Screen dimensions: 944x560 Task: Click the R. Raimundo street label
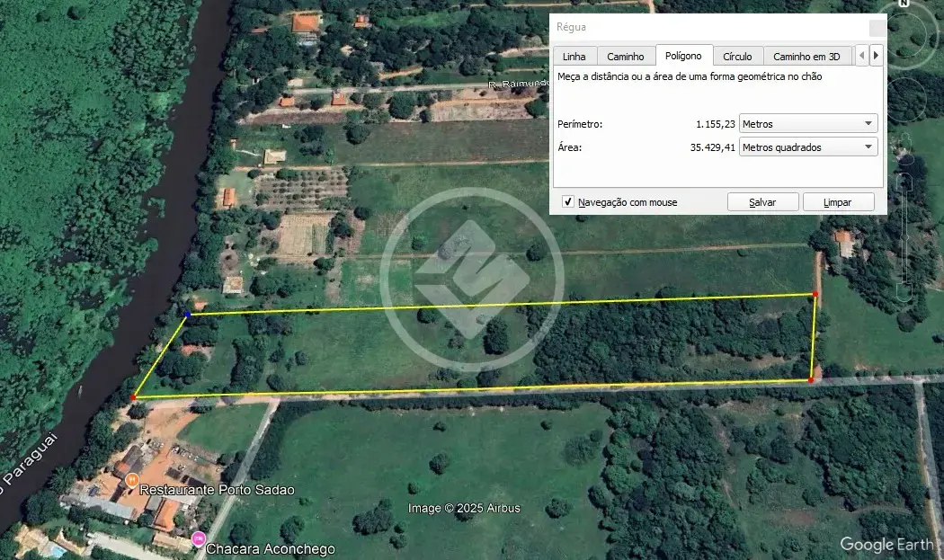point(519,84)
